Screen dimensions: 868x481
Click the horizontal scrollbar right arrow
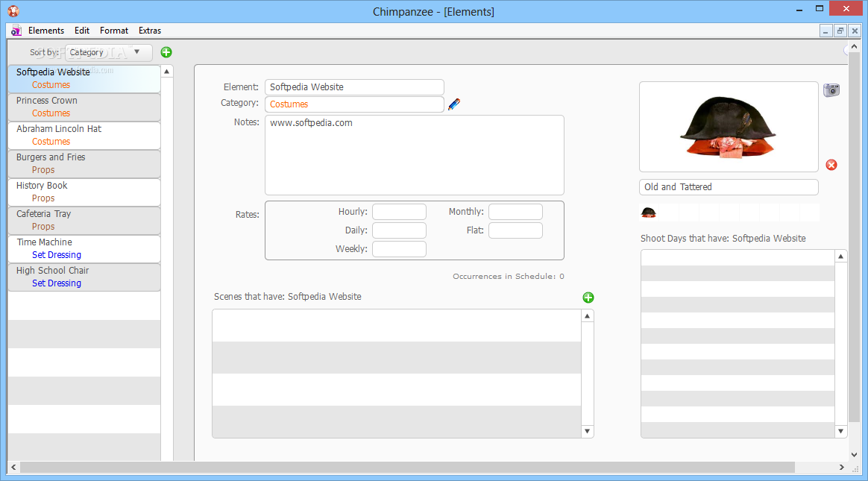841,467
